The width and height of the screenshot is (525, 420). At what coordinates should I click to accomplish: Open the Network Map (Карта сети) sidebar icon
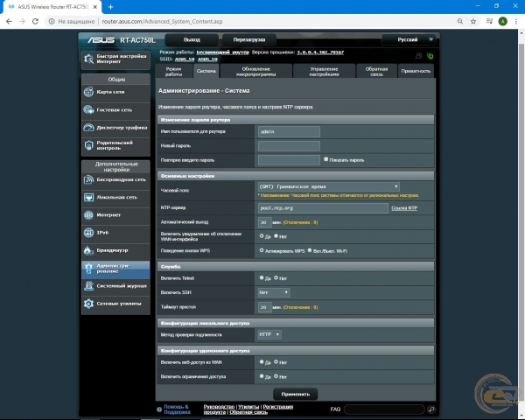[90, 92]
